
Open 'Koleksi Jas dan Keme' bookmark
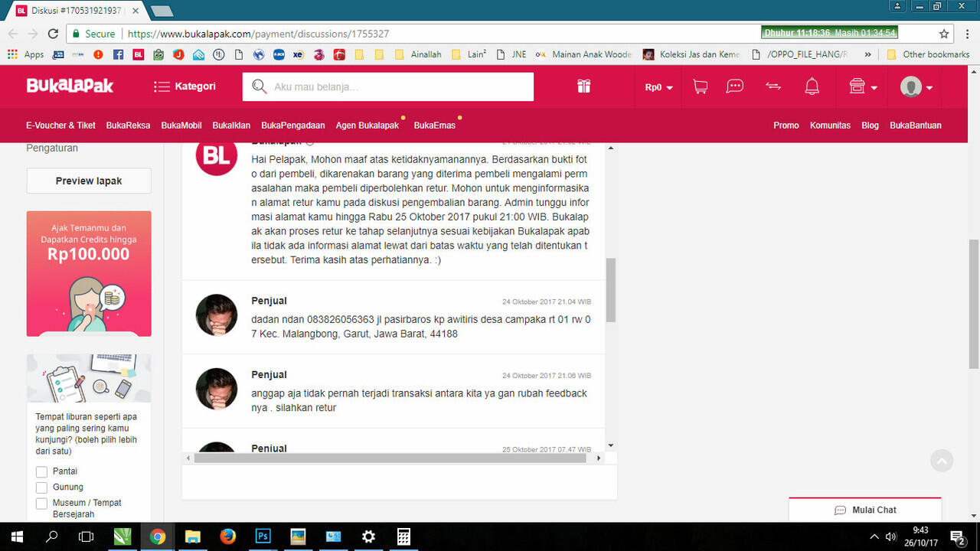[x=691, y=54]
